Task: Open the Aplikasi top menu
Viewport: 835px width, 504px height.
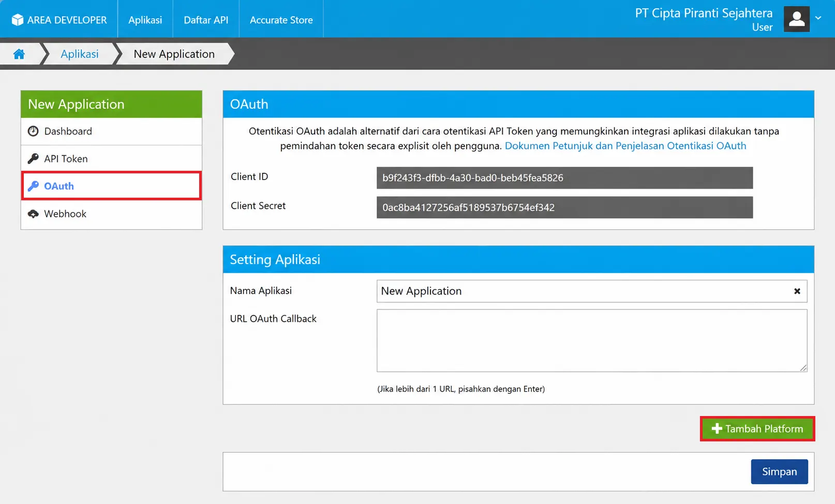Action: 145,20
